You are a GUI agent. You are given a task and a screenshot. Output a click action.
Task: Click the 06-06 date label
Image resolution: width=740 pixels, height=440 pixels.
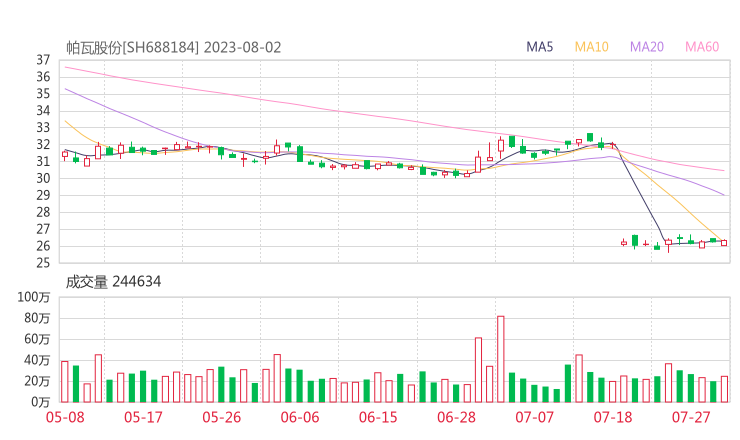(300, 417)
